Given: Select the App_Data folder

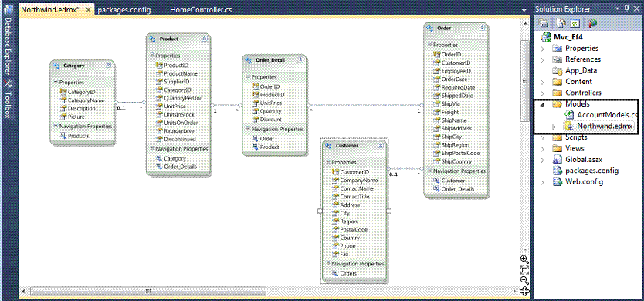Looking at the screenshot, I should (581, 71).
